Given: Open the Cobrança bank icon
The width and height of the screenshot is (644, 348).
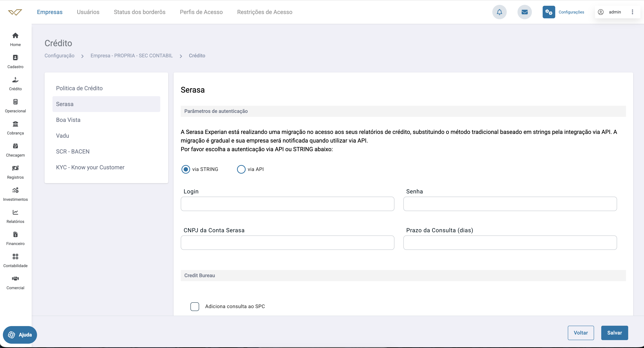Looking at the screenshot, I should click(x=15, y=124).
